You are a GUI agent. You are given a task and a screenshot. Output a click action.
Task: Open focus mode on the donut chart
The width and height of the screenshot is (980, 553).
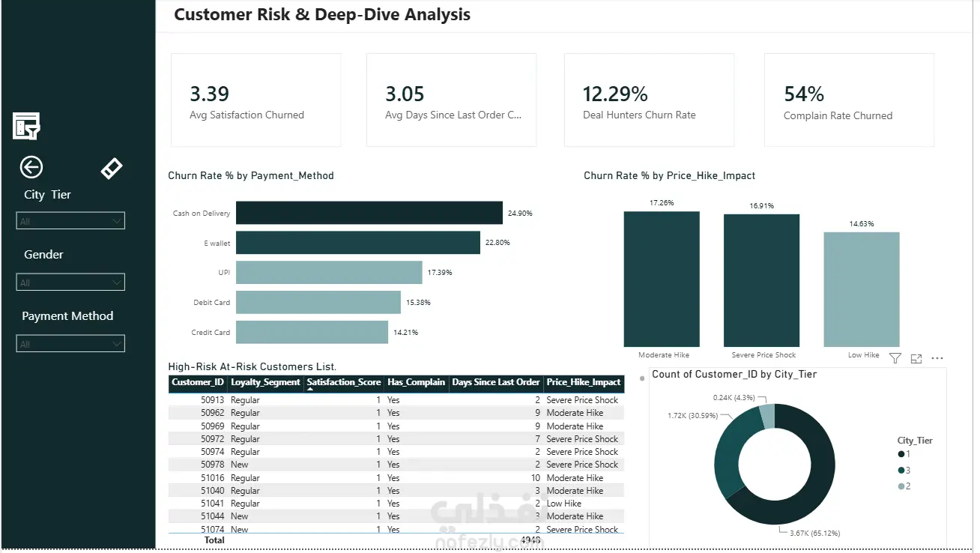pyautogui.click(x=916, y=359)
